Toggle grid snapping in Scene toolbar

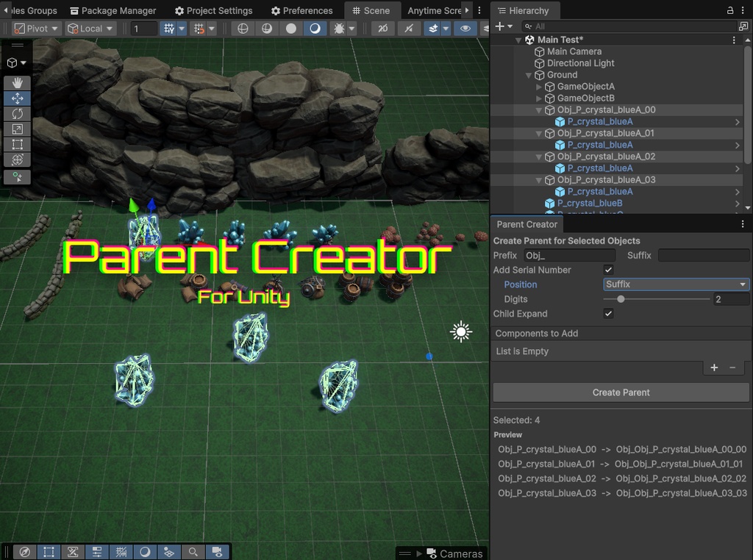[168, 29]
